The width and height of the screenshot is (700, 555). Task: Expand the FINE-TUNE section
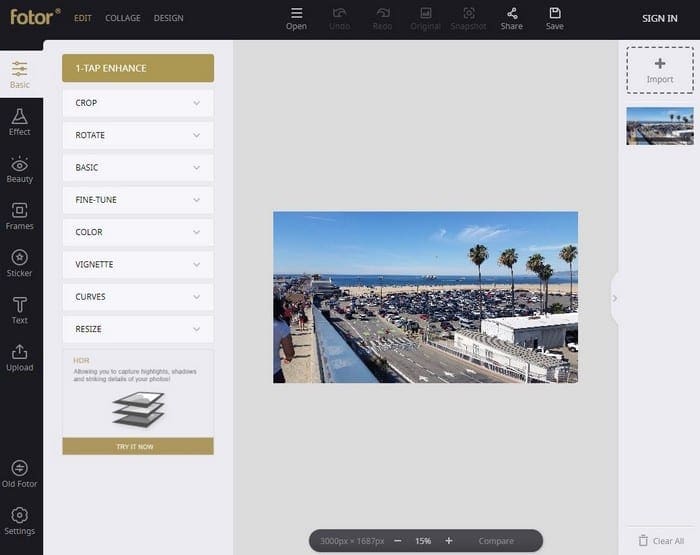pyautogui.click(x=138, y=200)
